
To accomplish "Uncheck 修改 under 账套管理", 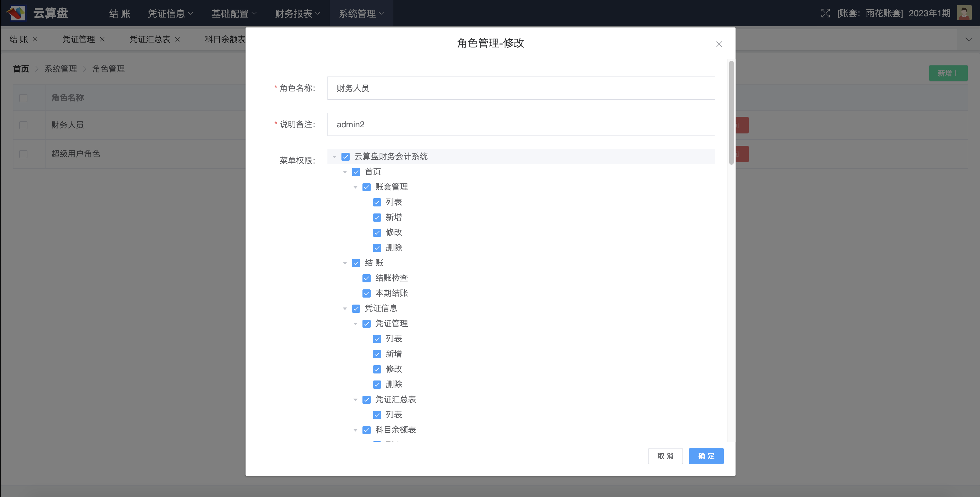I will (x=377, y=232).
